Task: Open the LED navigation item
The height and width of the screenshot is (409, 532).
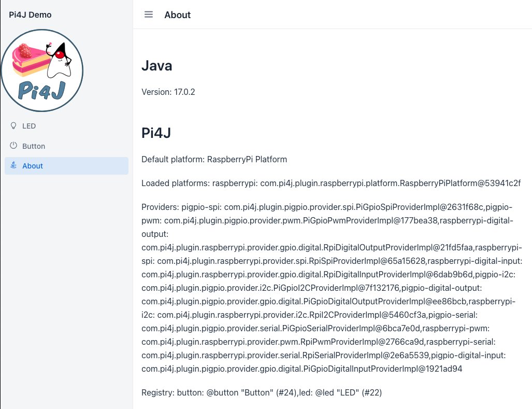Action: (x=66, y=126)
